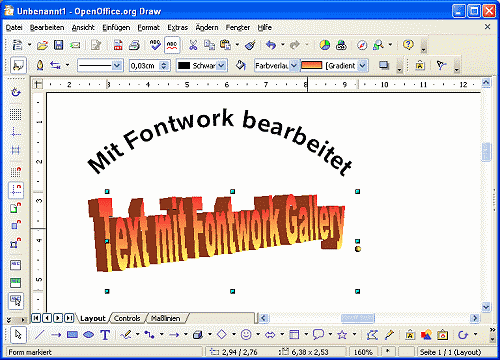Select the Text tool T icon

[x=105, y=334]
